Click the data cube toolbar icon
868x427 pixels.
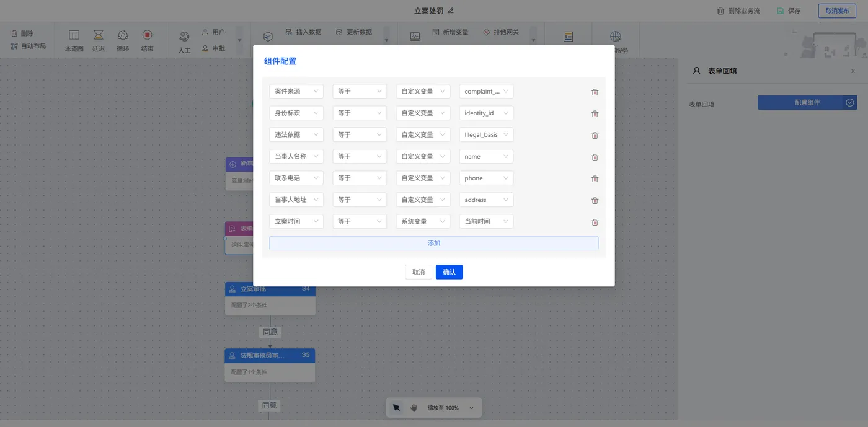pyautogui.click(x=268, y=37)
